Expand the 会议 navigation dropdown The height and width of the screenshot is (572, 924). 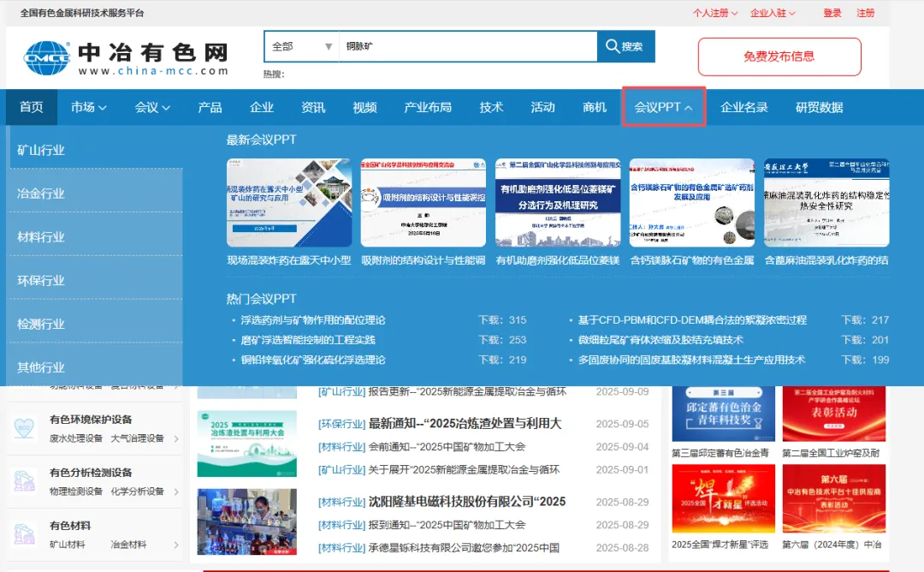click(152, 107)
